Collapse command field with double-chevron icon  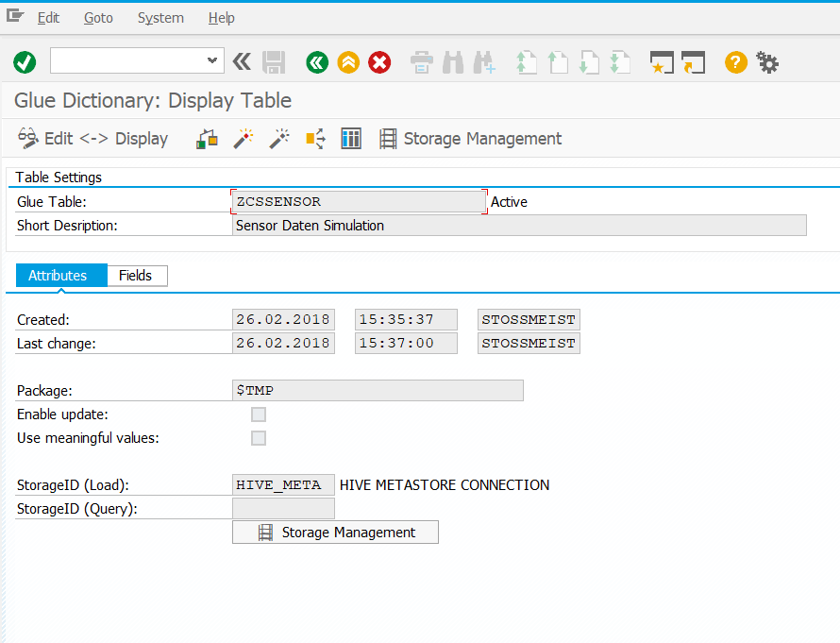point(242,61)
